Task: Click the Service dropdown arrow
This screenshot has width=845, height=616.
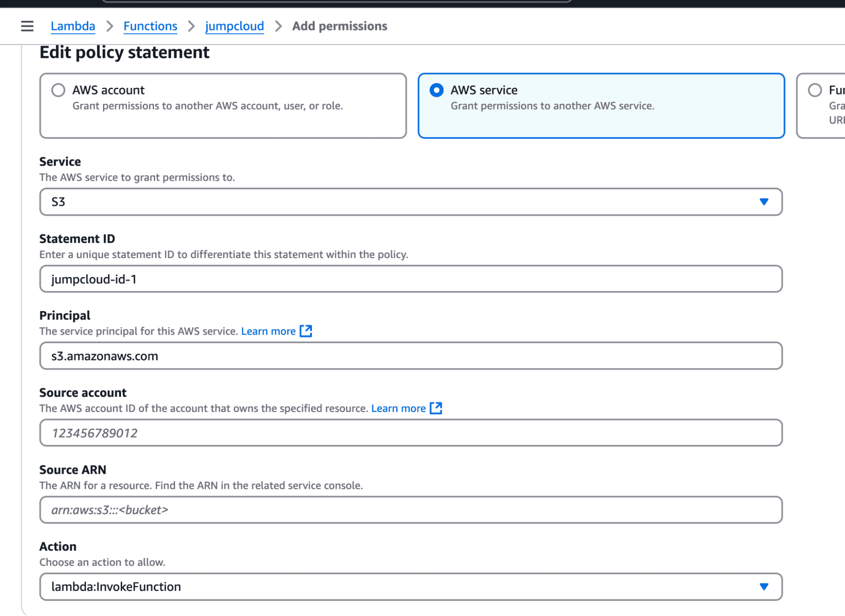Action: (x=763, y=202)
